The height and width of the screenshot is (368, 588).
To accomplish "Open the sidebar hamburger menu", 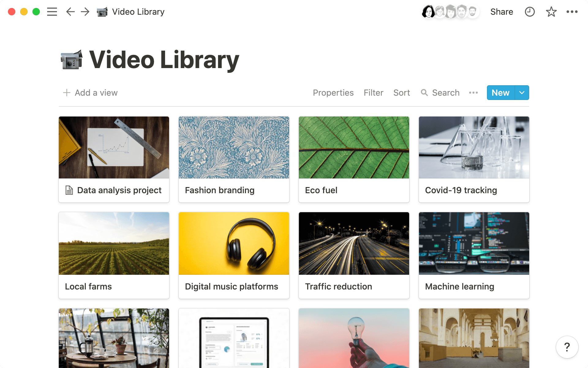I will [x=52, y=12].
